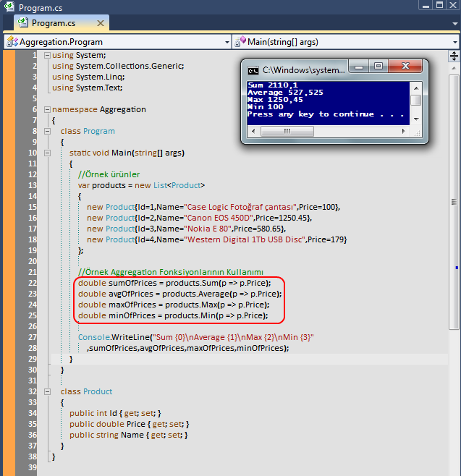Collapse the using directives block
This screenshot has width=461, height=476.
tap(47, 55)
